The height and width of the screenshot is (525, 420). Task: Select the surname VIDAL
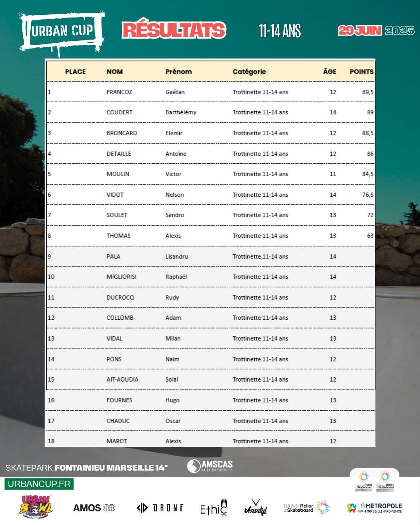tap(115, 338)
